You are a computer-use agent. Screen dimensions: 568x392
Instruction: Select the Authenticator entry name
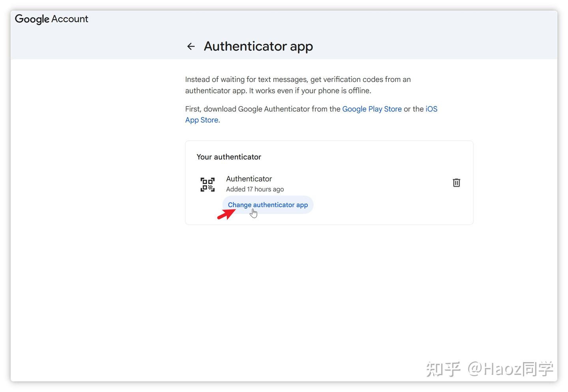tap(249, 179)
